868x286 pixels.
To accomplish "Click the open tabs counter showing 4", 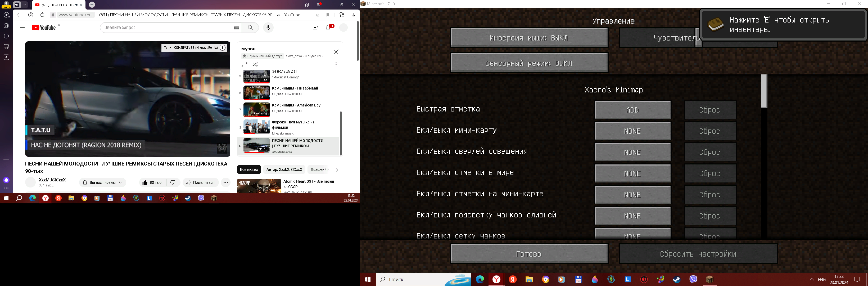I will 6,57.
